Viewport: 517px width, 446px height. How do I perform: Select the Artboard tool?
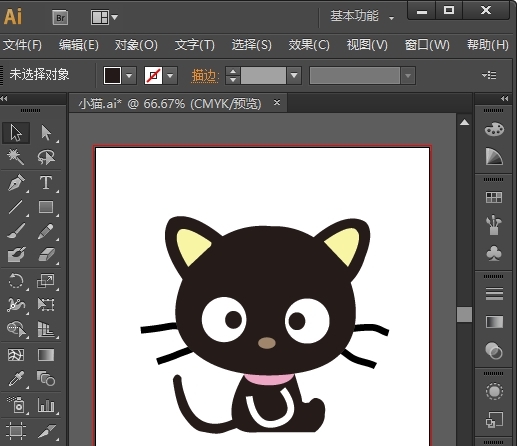[x=16, y=430]
